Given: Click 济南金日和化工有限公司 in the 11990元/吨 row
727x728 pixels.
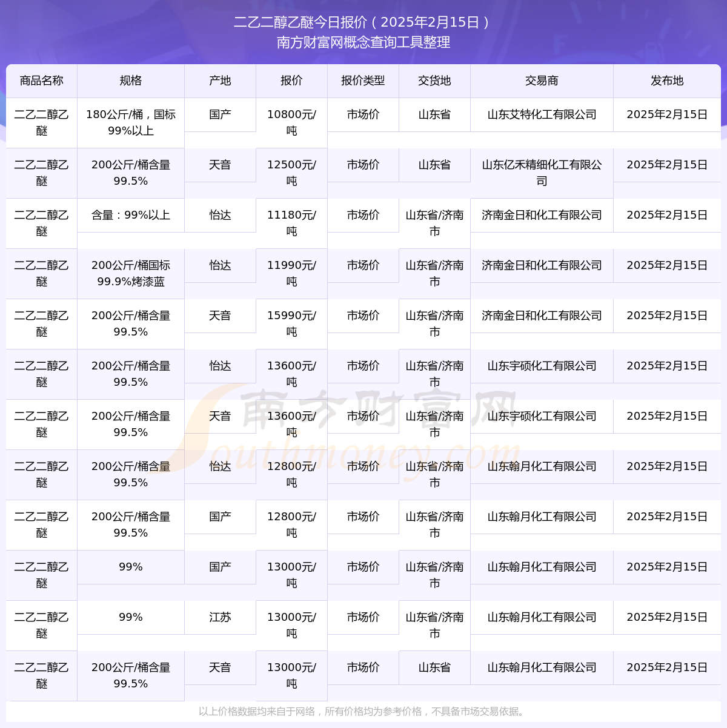Looking at the screenshot, I should 542,265.
